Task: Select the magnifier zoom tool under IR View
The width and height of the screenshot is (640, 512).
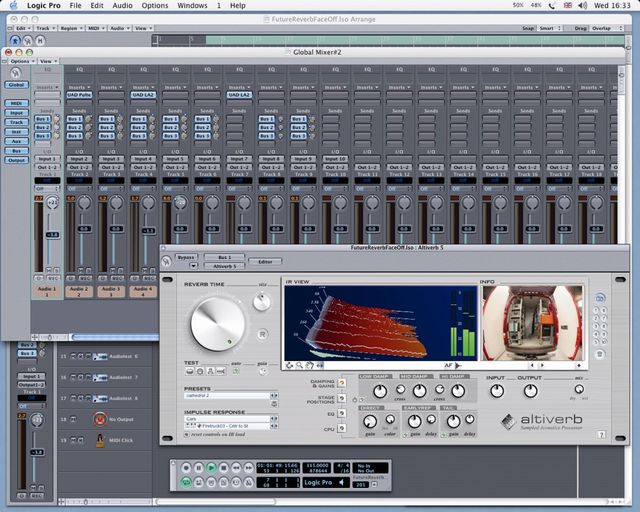Action: click(300, 365)
